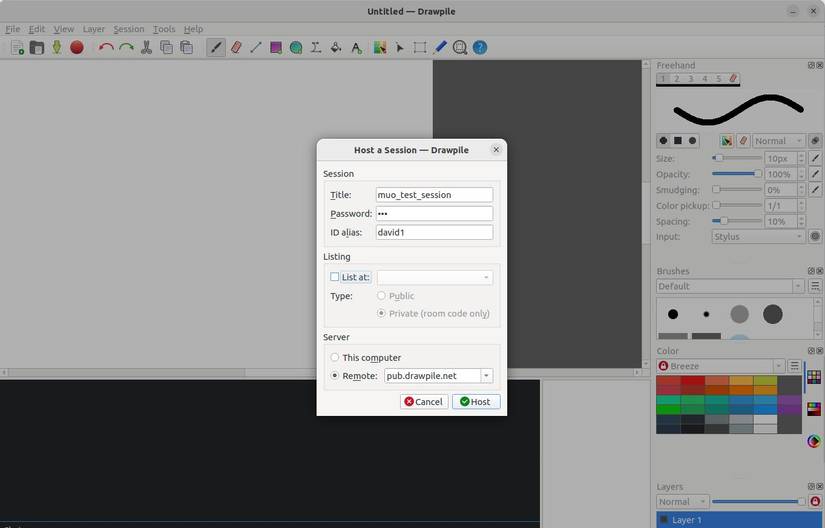Screen dimensions: 825x528
Task: Open the File menu
Action: point(13,29)
